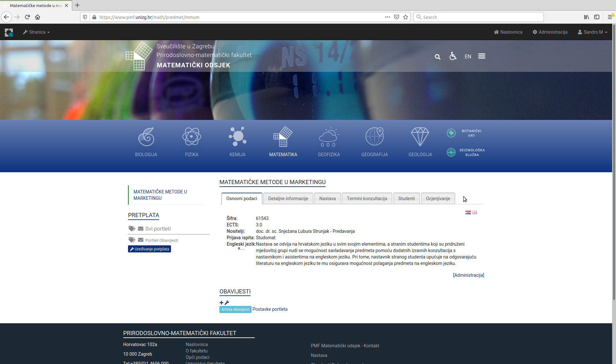Switch to English flag language

pyautogui.click(x=475, y=212)
